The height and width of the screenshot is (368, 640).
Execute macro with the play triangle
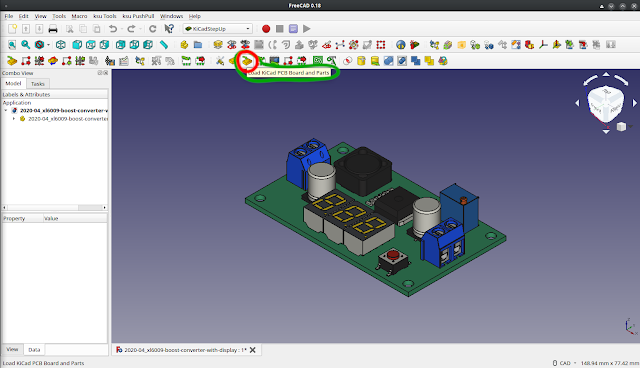click(307, 29)
